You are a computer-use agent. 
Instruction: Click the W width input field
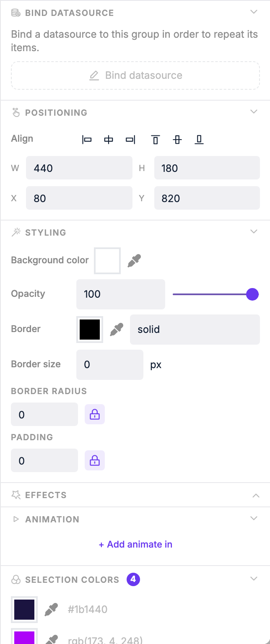[79, 168]
